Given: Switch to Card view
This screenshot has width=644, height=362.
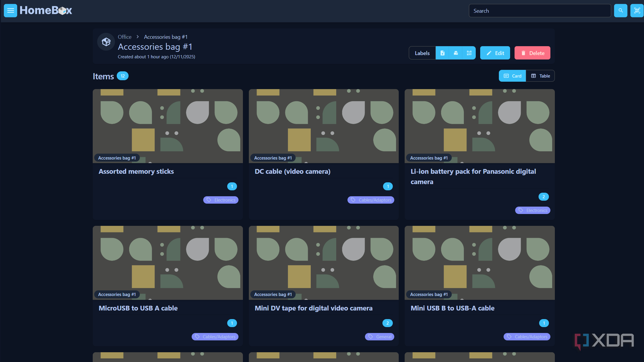Looking at the screenshot, I should click(x=512, y=76).
